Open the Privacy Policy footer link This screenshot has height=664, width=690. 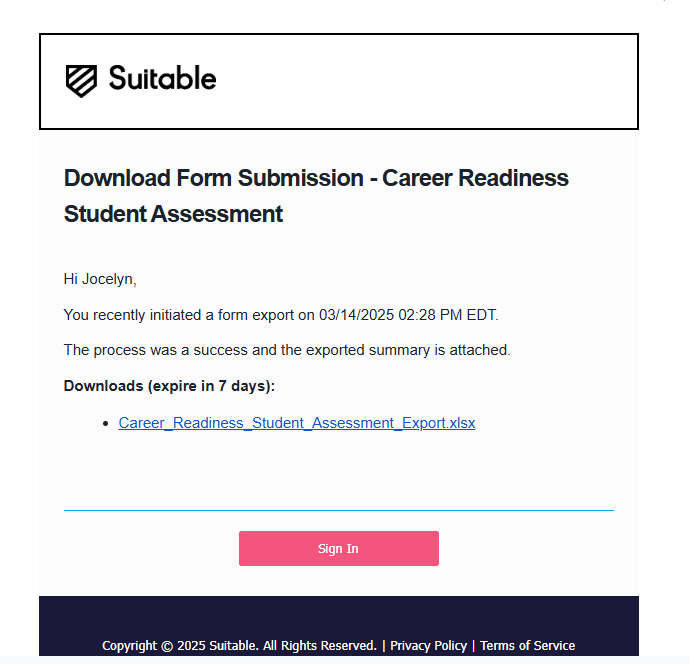click(428, 646)
